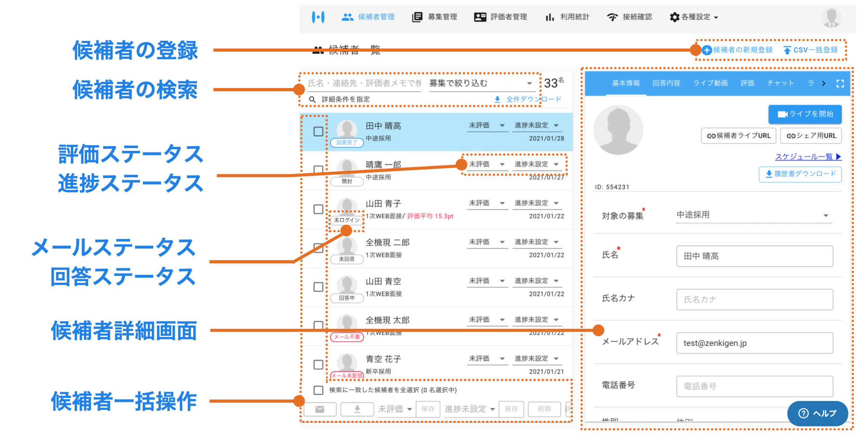The image size is (868, 439).
Task: Switch to 評価 tab
Action: pos(747,84)
